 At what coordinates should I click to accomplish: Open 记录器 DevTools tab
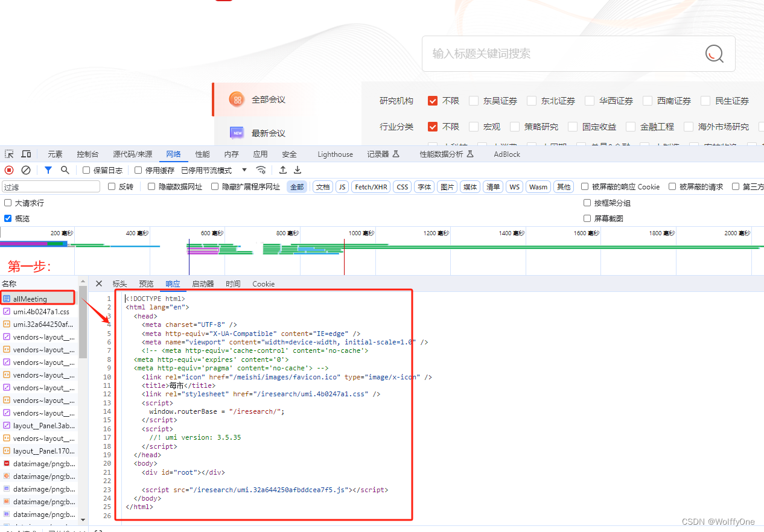tap(384, 154)
